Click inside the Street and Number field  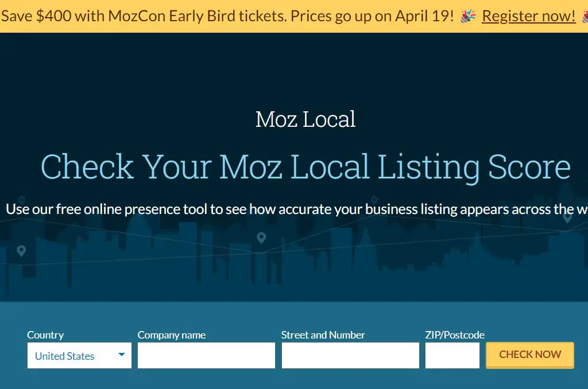tap(350, 355)
